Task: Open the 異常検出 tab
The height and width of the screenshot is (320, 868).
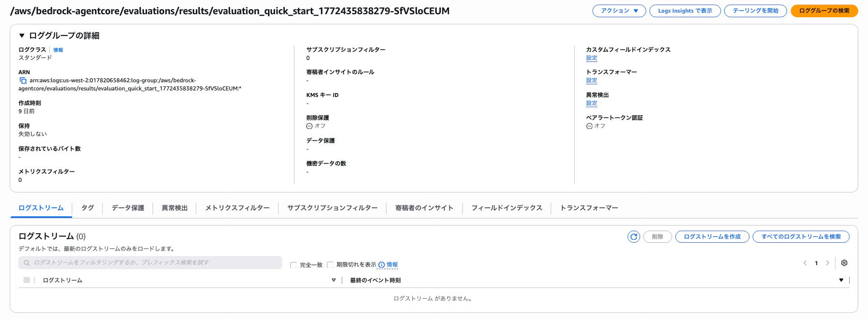Action: (x=174, y=208)
